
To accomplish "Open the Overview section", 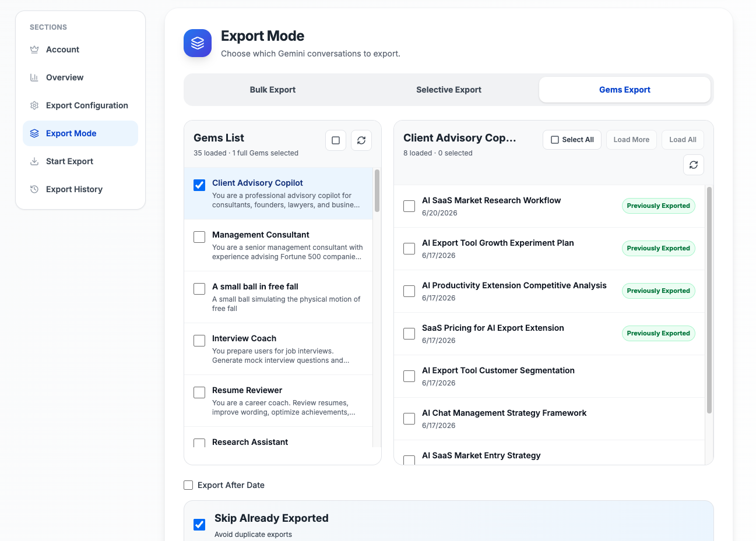I will [80, 77].
